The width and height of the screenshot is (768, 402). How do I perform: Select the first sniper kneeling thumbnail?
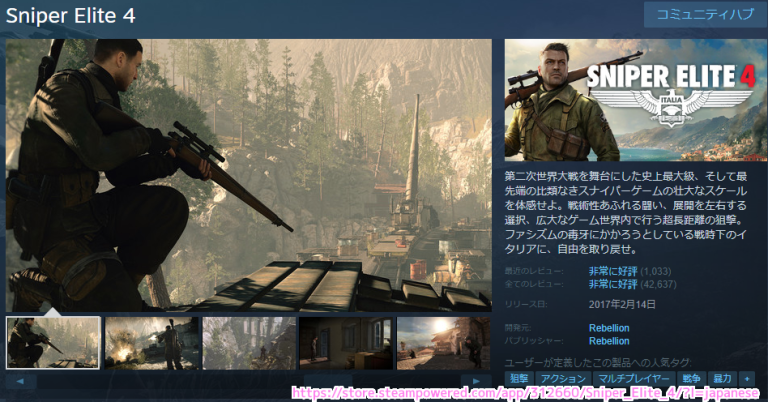click(53, 343)
